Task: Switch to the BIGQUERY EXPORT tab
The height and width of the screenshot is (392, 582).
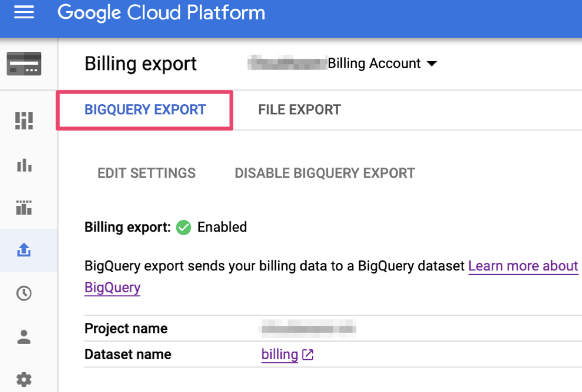Action: (145, 110)
